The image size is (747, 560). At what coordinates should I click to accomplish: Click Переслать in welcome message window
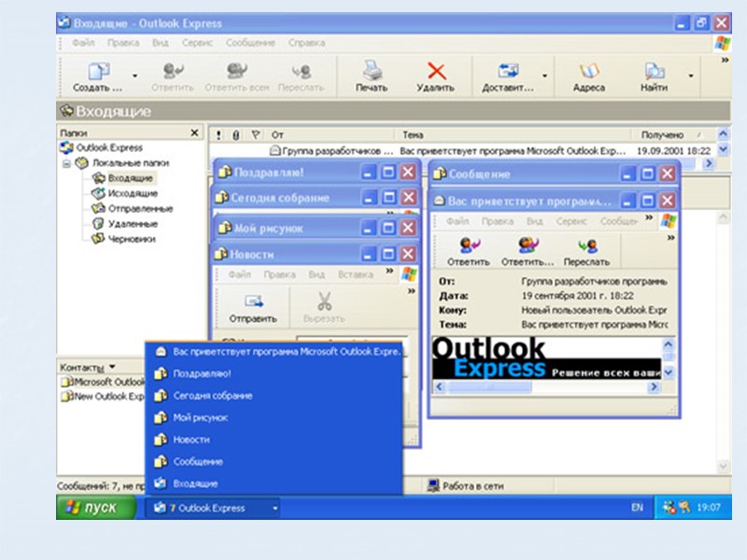[x=586, y=251]
